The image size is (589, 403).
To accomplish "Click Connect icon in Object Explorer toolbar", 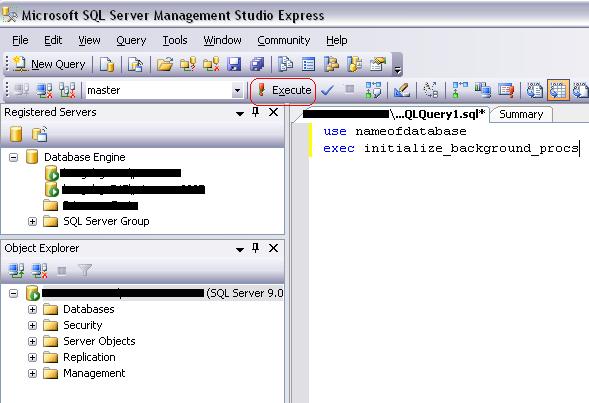I will (16, 270).
